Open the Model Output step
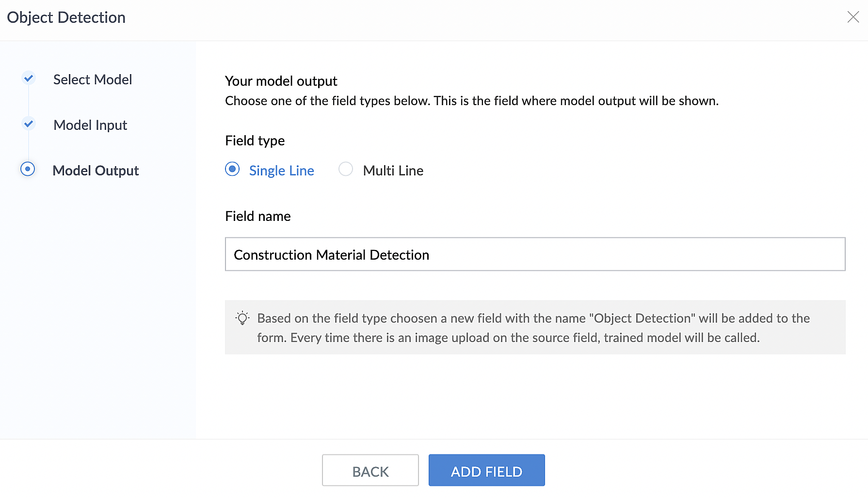868x498 pixels. pyautogui.click(x=96, y=171)
